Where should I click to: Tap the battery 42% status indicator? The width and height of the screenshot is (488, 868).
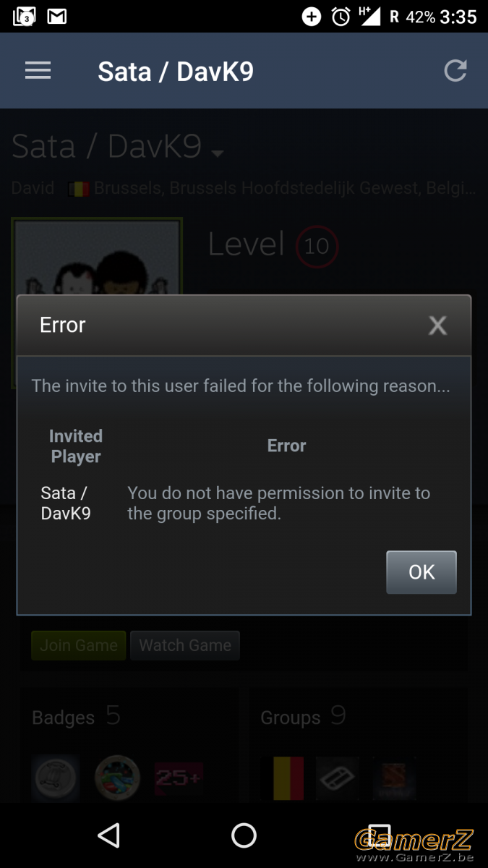(420, 17)
